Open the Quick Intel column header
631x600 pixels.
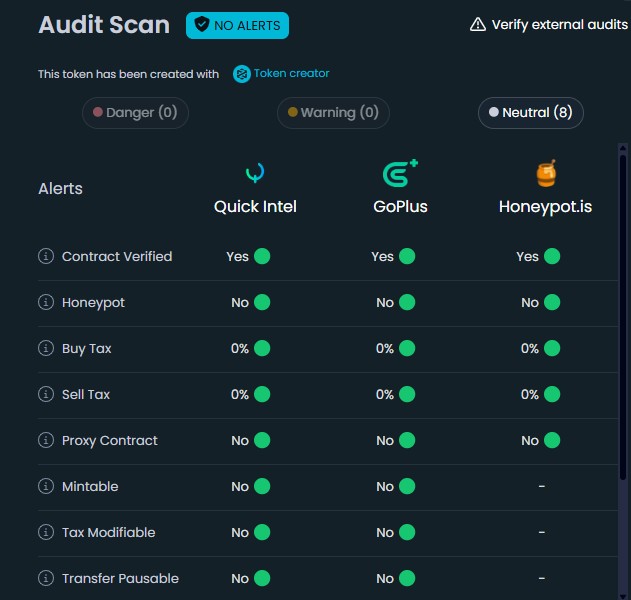pos(255,206)
